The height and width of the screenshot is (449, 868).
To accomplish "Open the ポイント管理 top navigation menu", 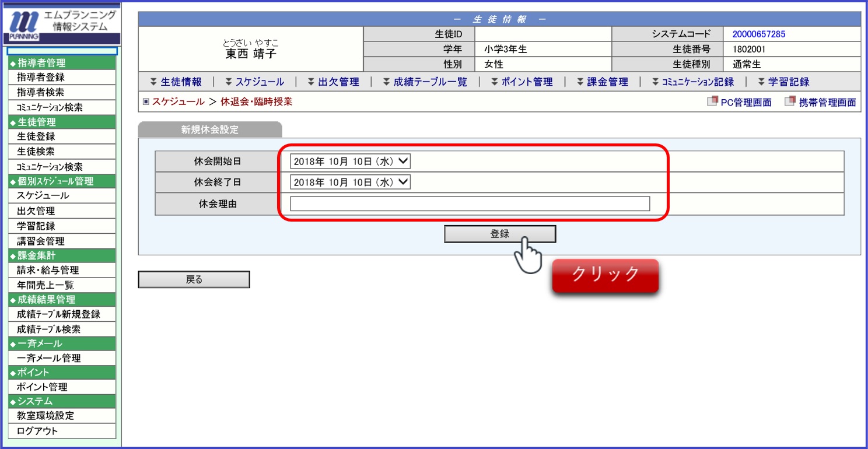I will 521,82.
